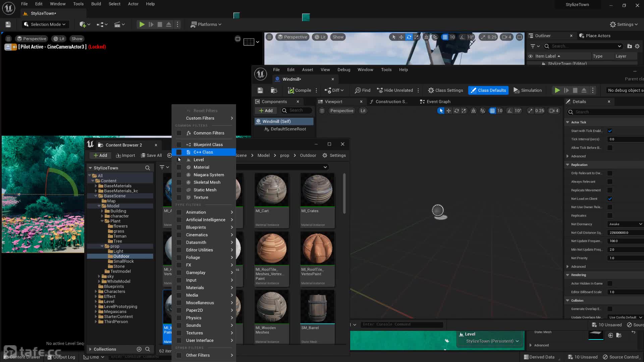Click the viewport hamburger options icon
The image size is (644, 362).
click(8, 39)
